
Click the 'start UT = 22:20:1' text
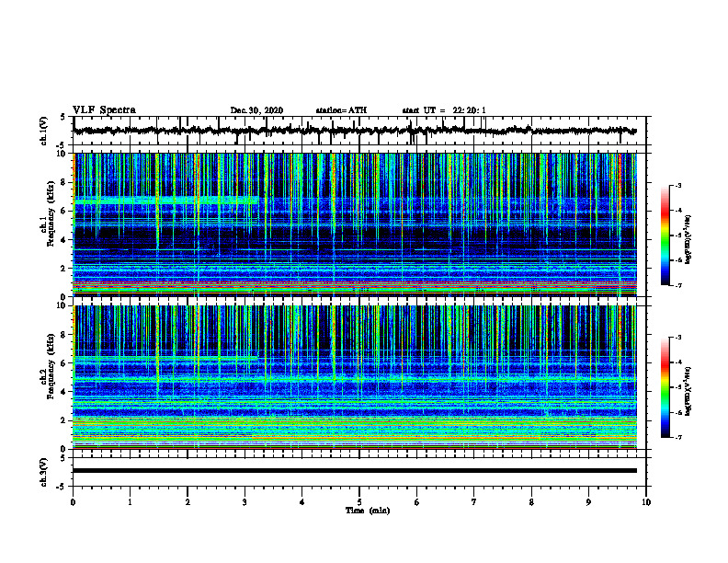[x=444, y=110]
